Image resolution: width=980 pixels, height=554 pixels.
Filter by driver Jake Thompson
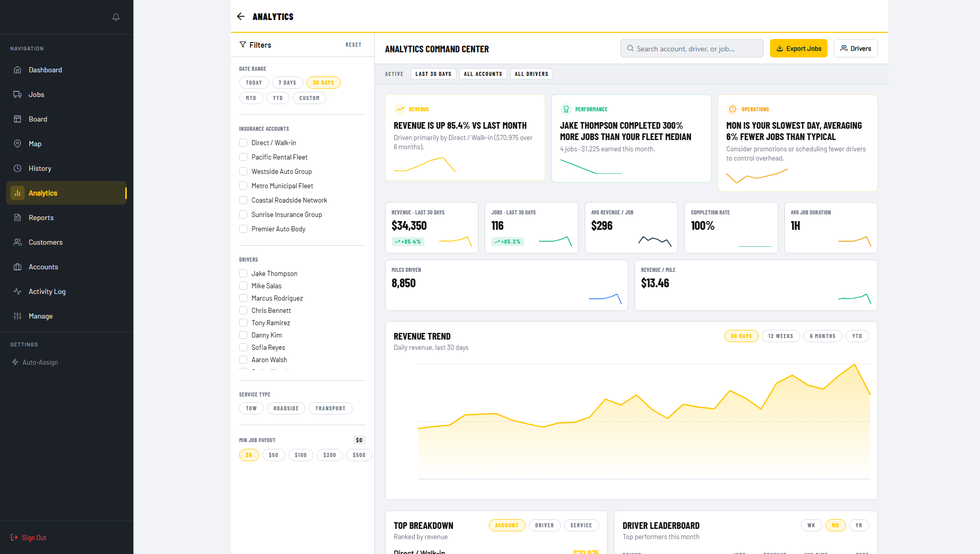[243, 273]
